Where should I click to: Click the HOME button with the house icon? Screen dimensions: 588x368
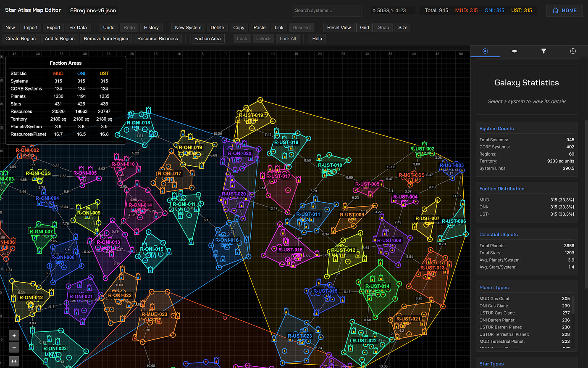pyautogui.click(x=564, y=10)
